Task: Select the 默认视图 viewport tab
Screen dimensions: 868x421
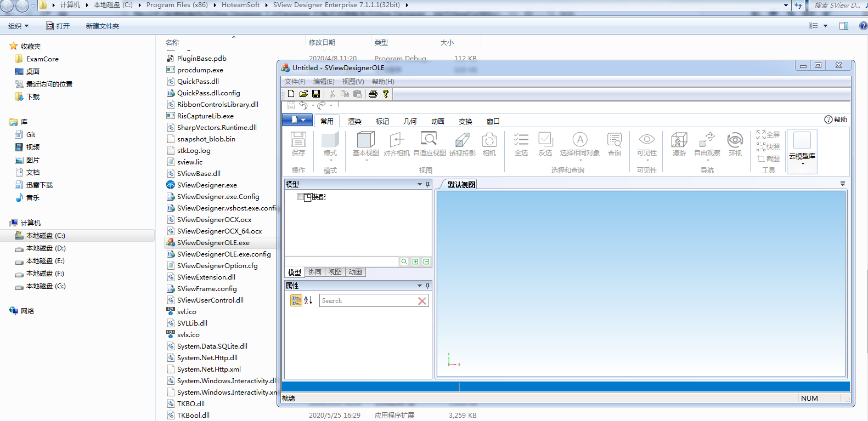Action: click(461, 185)
